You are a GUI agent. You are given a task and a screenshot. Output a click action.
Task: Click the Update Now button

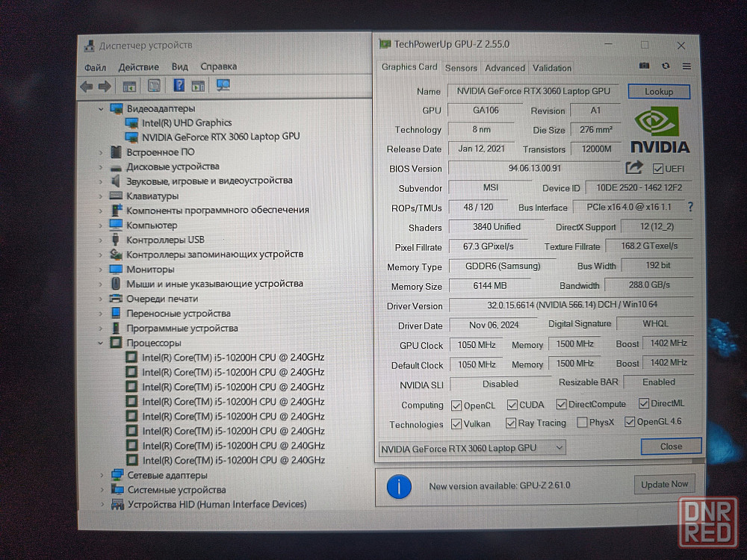click(665, 485)
